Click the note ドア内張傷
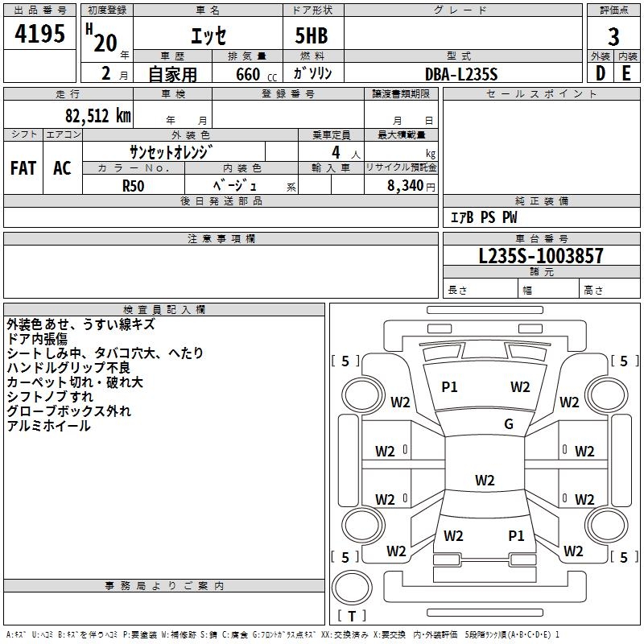This screenshot has width=644, height=644. 37,339
